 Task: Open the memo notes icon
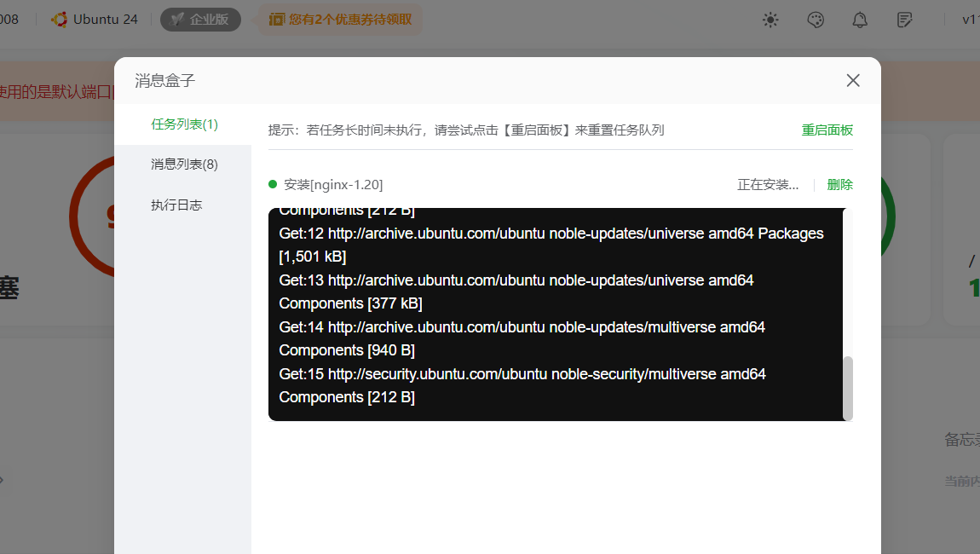[x=904, y=20]
